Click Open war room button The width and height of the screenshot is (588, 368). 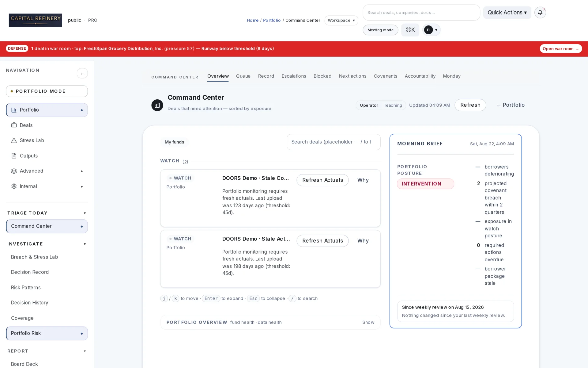click(x=560, y=49)
